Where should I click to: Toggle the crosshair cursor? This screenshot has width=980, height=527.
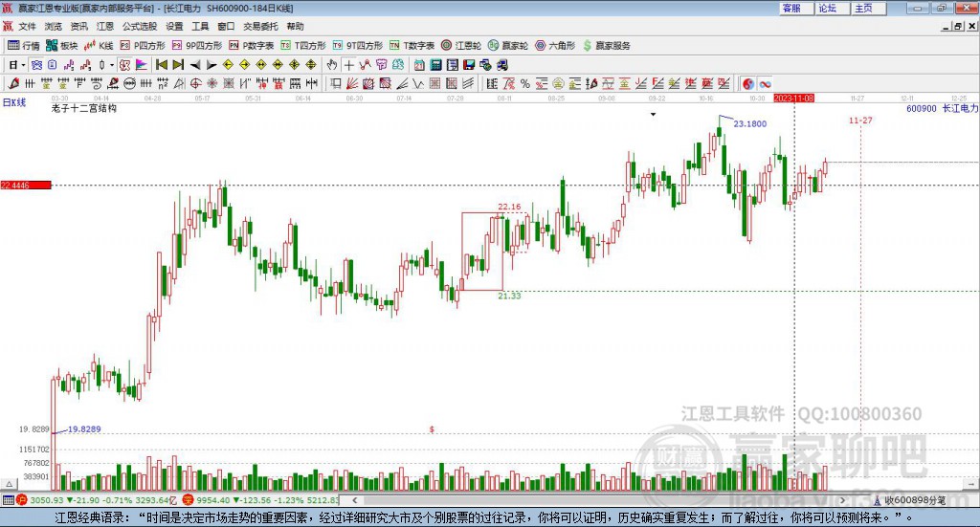348,65
